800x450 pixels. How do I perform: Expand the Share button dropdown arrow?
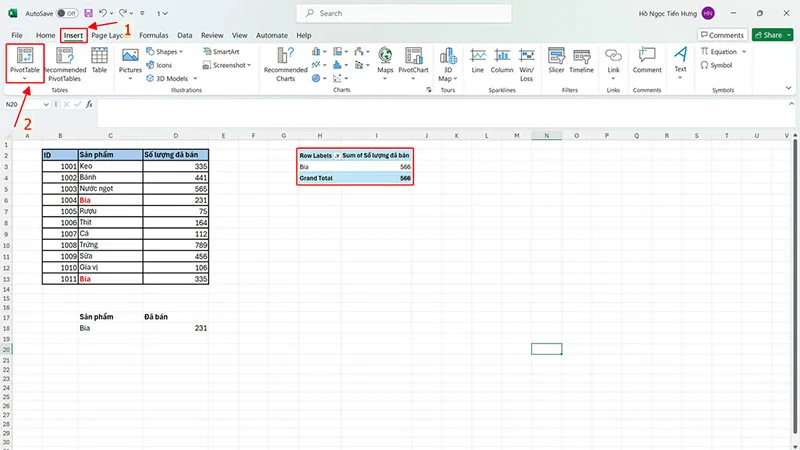(x=789, y=35)
